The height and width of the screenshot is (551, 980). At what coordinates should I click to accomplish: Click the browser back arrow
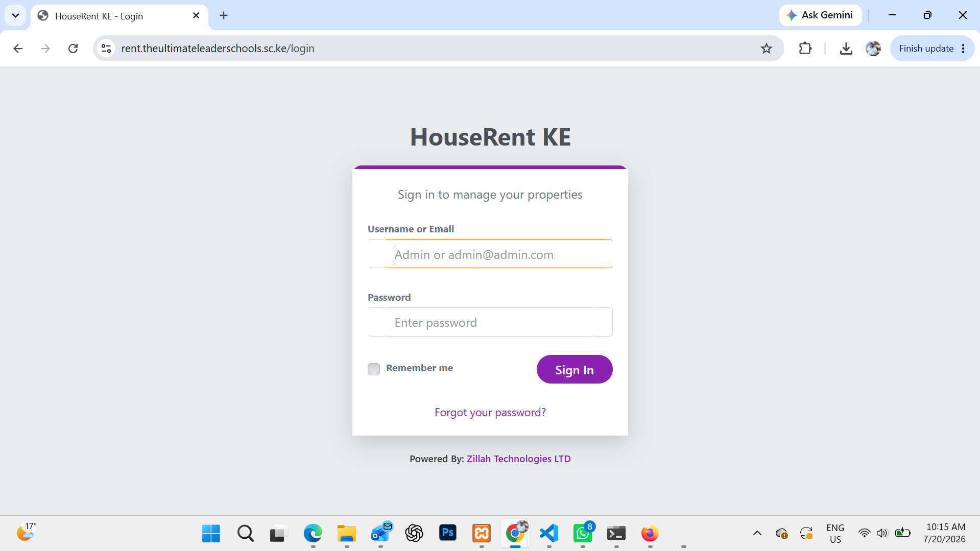point(18,49)
